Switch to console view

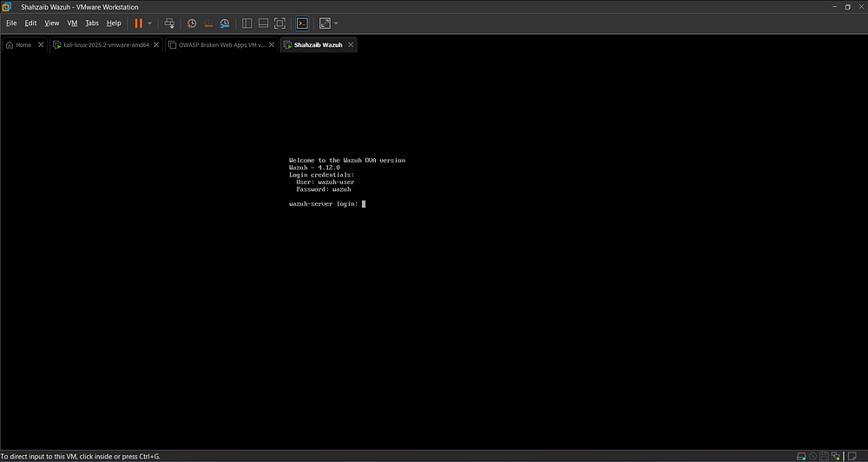pos(302,23)
